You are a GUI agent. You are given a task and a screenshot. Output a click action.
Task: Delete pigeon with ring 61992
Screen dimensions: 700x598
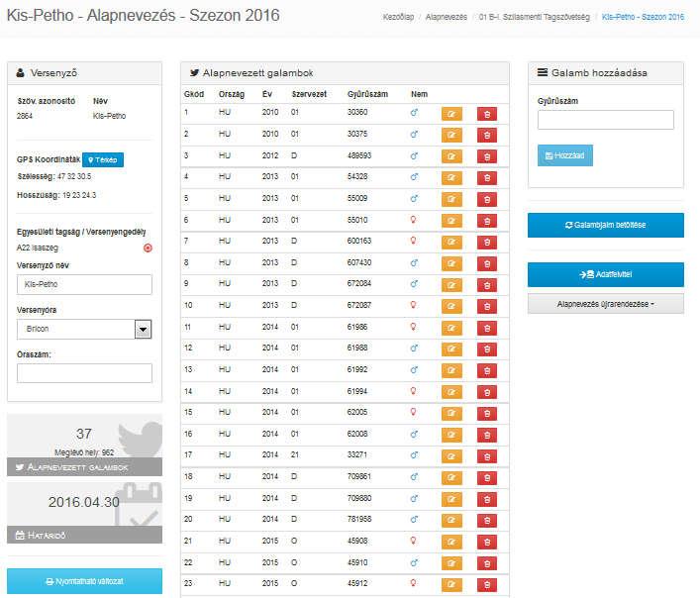486,370
